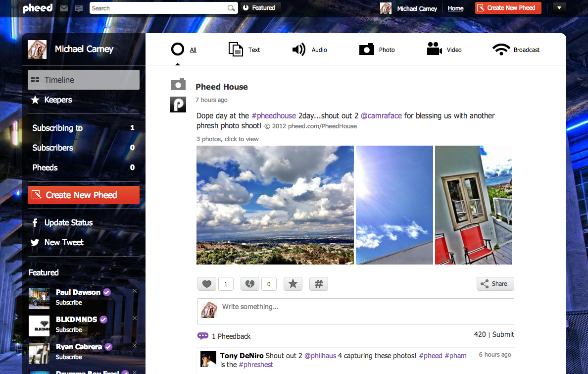Dismiss BLKDMNDS featured suggestion
This screenshot has width=588, height=374.
coord(135,318)
